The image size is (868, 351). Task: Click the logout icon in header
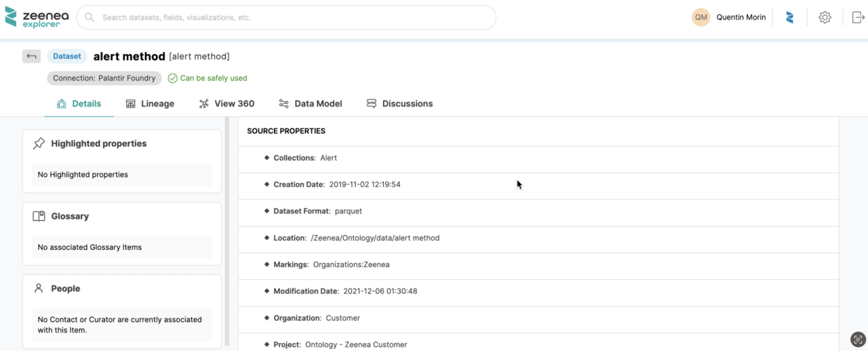858,18
